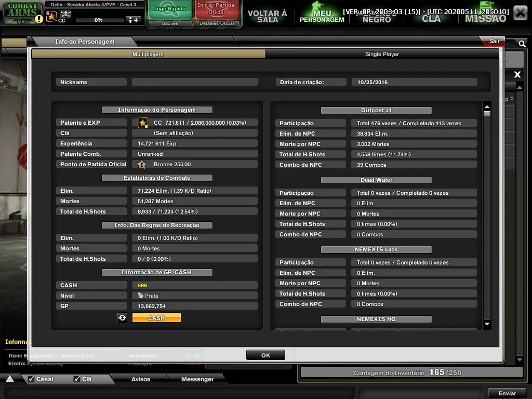Screen dimensions: 532x399
Task: Click the refresh GP/CASH icon
Action: 122,317
